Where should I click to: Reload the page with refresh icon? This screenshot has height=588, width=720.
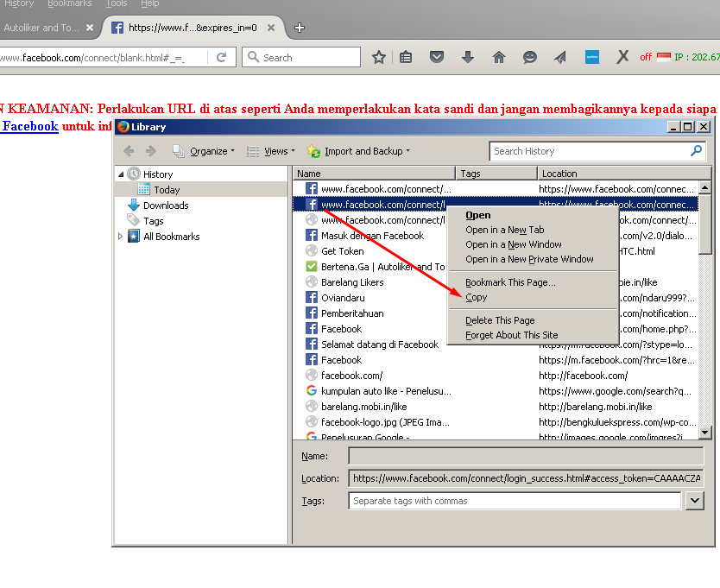click(221, 58)
